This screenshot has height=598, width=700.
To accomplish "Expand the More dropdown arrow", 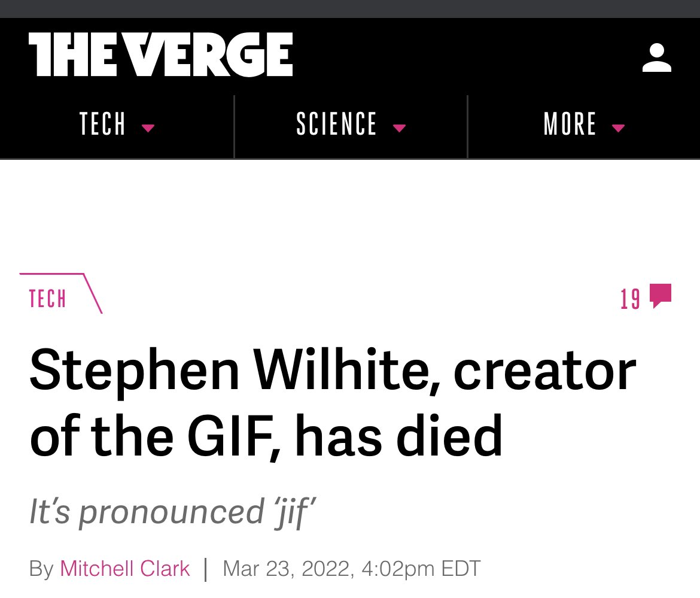I will tap(618, 128).
